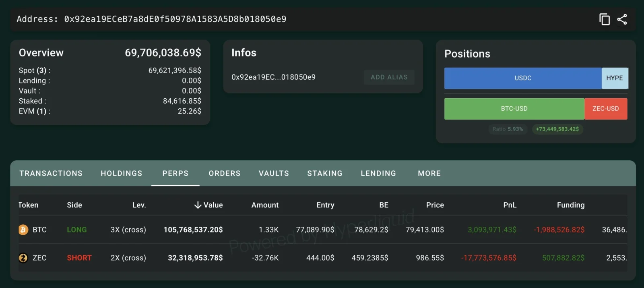The height and width of the screenshot is (288, 644).
Task: Click the 32,318,953.78$ value cell
Action: tap(195, 258)
